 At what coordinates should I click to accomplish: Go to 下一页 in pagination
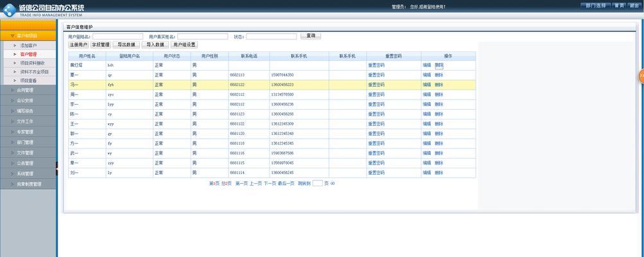pyautogui.click(x=270, y=183)
